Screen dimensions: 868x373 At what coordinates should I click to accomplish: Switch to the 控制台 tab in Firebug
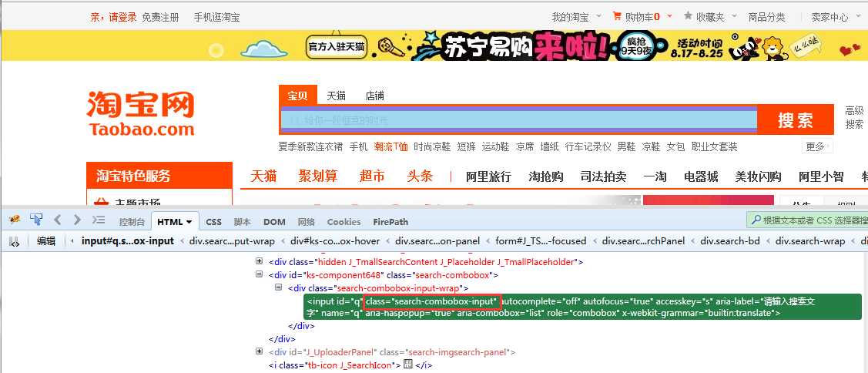(132, 222)
